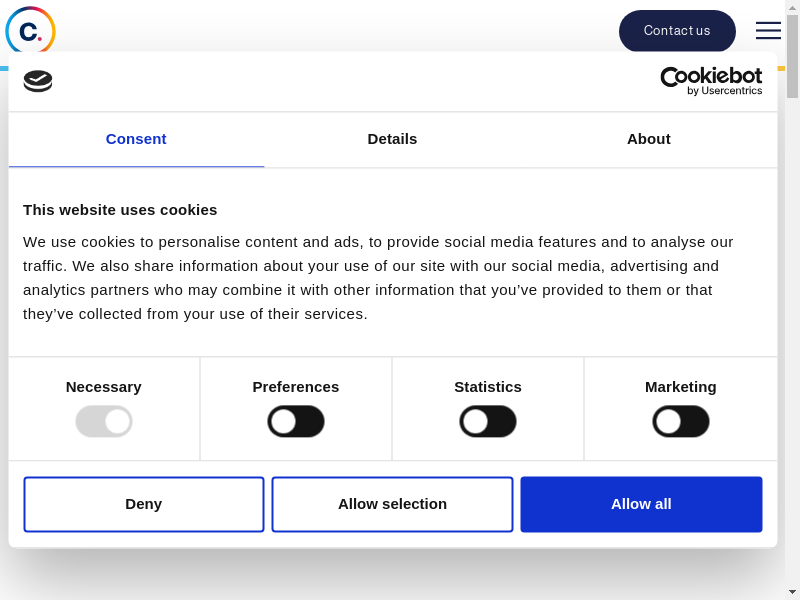
Task: Click the 'This website uses cookies' heading
Action: [120, 210]
